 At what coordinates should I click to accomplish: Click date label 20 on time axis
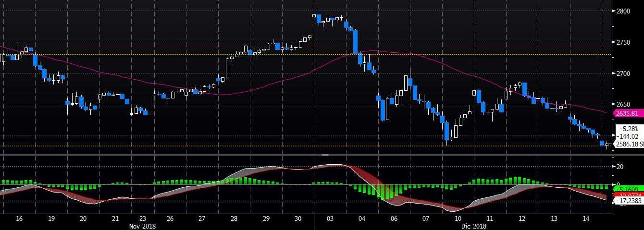click(x=83, y=218)
